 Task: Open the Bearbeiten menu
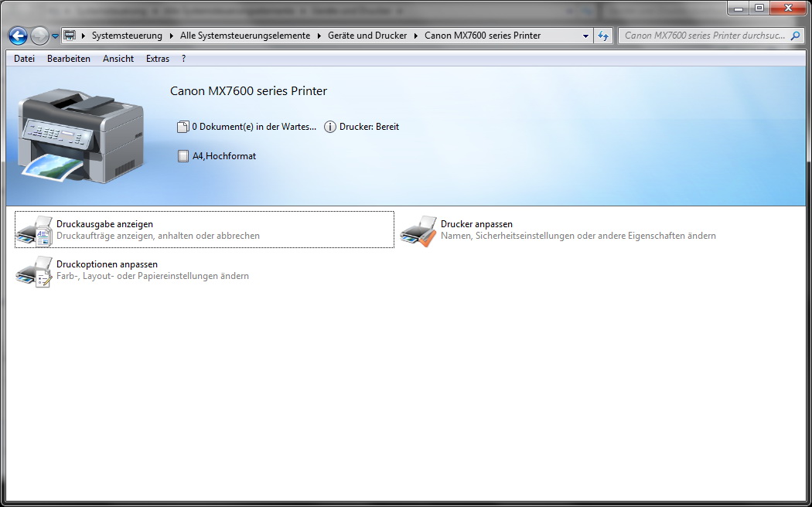69,59
